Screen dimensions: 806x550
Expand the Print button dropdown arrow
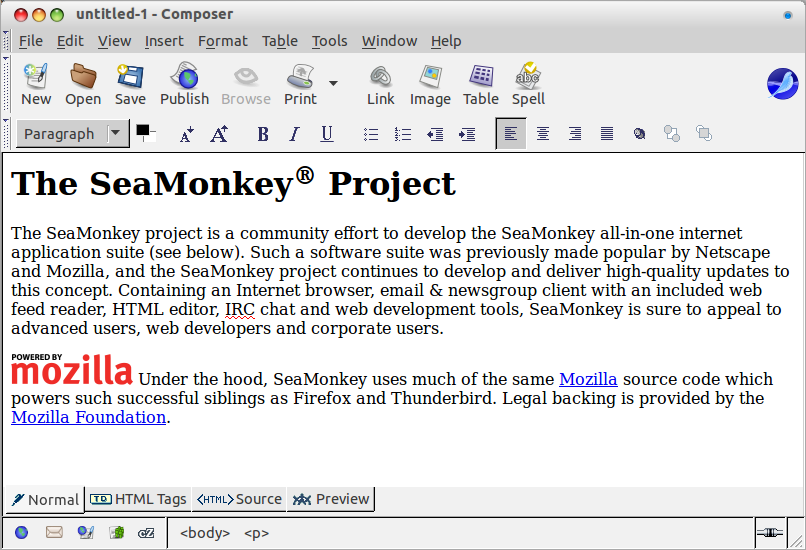333,83
